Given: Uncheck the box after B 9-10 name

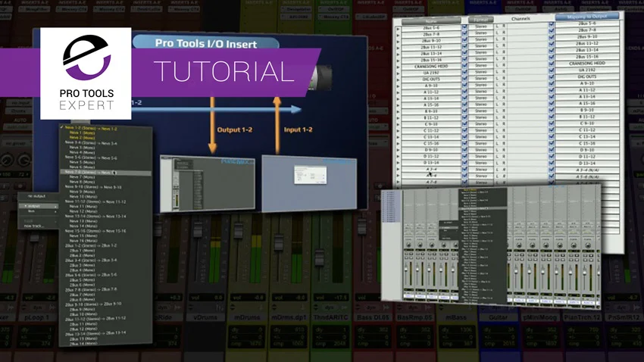Looking at the screenshot, I should pos(464,111).
